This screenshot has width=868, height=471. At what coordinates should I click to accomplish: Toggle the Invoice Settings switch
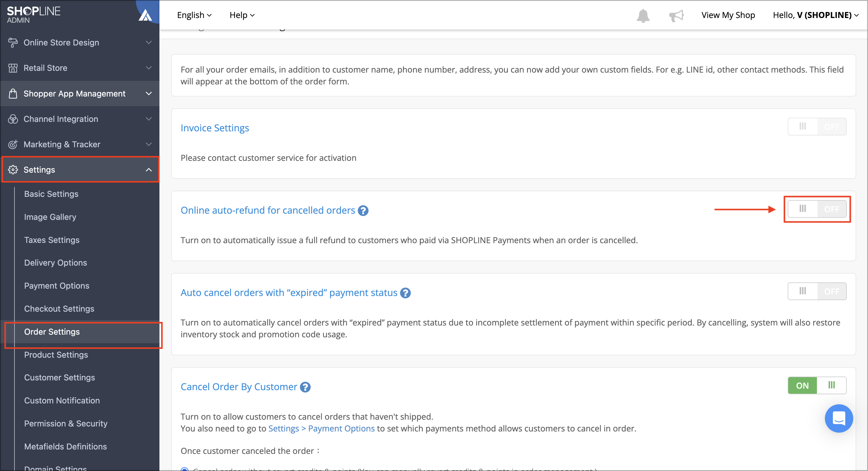coord(817,127)
